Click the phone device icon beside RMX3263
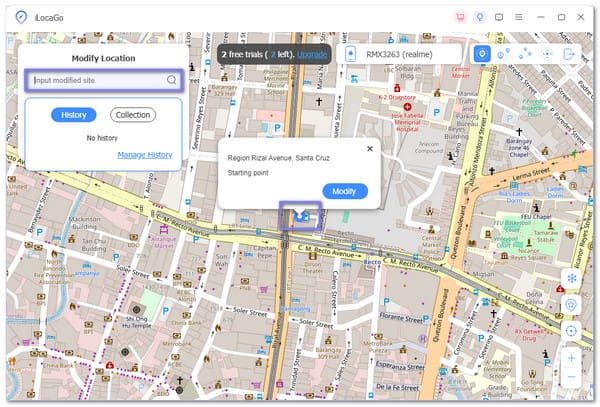The width and height of the screenshot is (600, 407). pos(350,54)
